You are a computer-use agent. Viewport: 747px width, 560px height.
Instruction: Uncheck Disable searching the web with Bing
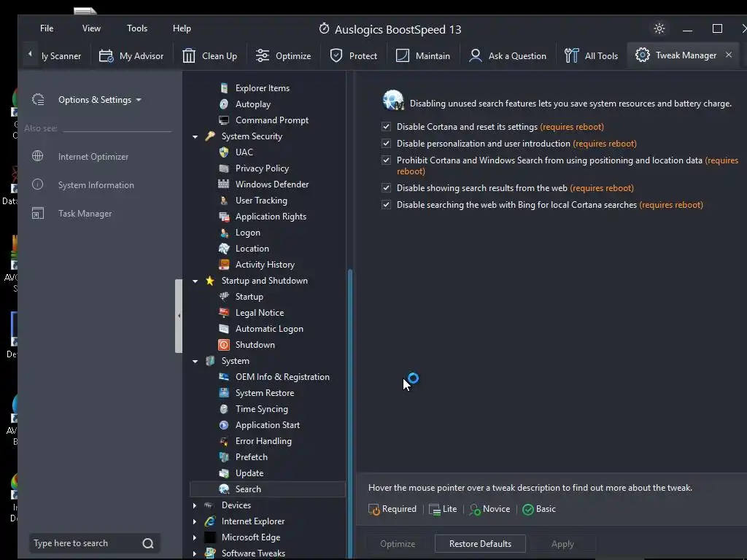[387, 205]
